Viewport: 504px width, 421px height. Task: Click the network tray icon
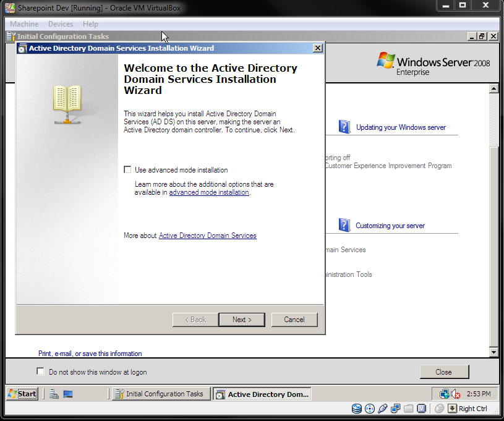(445, 394)
